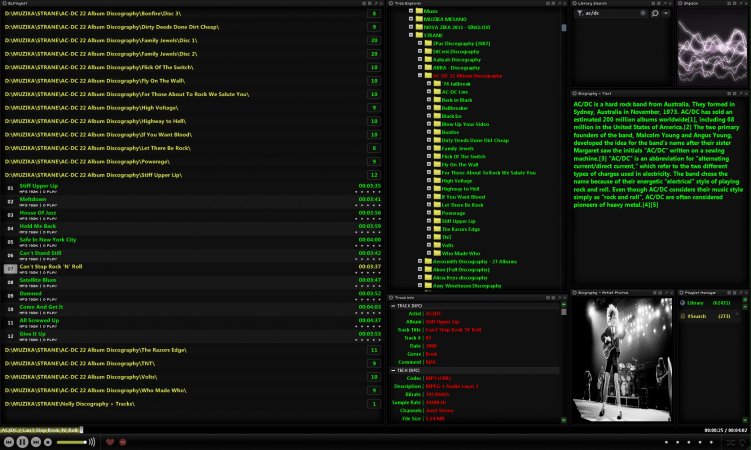Expand the 2Pac Discography folder
Screen dimensions: 751x450
coord(420,43)
